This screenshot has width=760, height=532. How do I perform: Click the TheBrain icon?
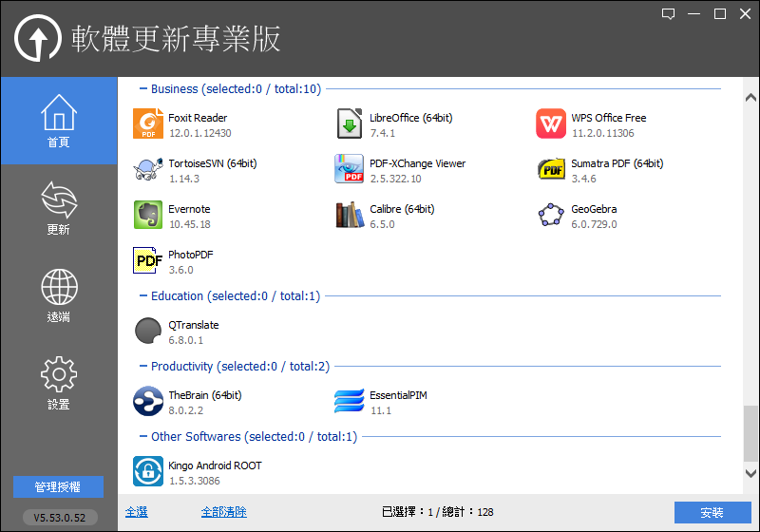[148, 401]
